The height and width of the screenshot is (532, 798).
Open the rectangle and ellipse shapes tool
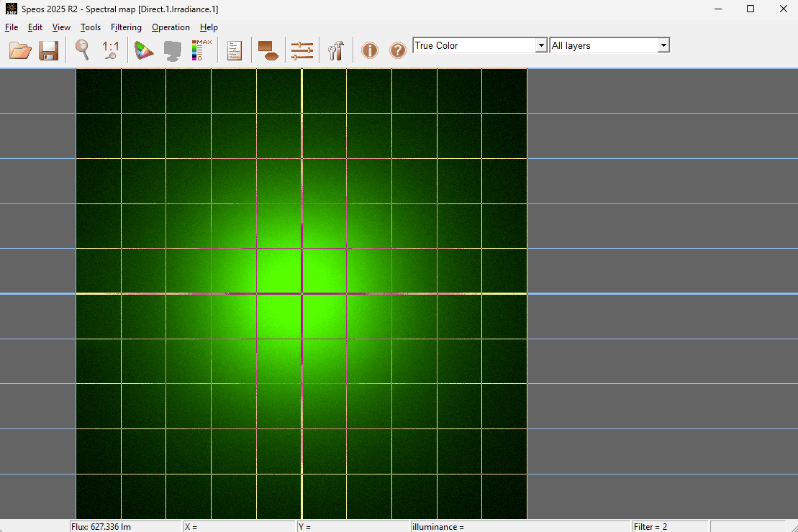tap(268, 50)
